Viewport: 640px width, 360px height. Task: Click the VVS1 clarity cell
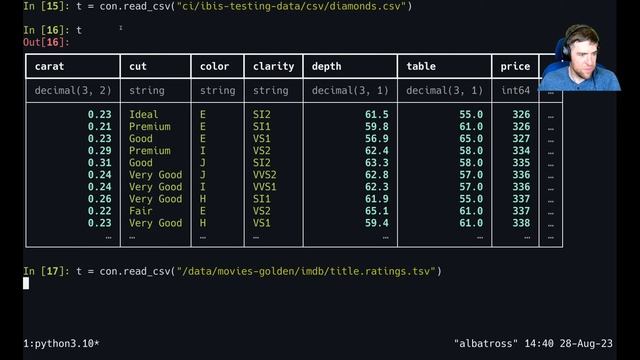point(264,187)
